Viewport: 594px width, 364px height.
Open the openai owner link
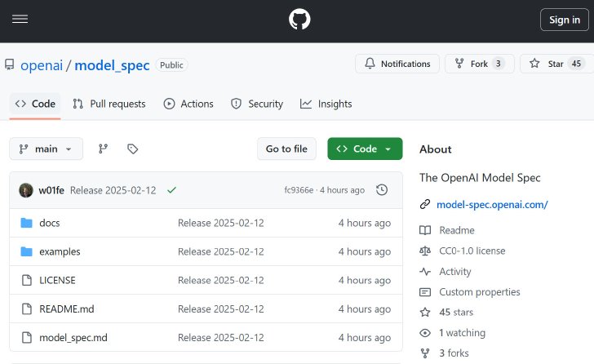42,65
